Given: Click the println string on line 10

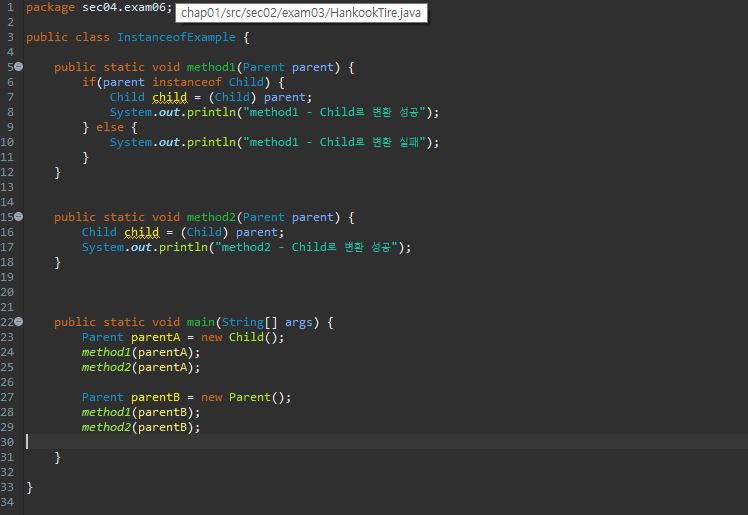Looking at the screenshot, I should tap(334, 142).
